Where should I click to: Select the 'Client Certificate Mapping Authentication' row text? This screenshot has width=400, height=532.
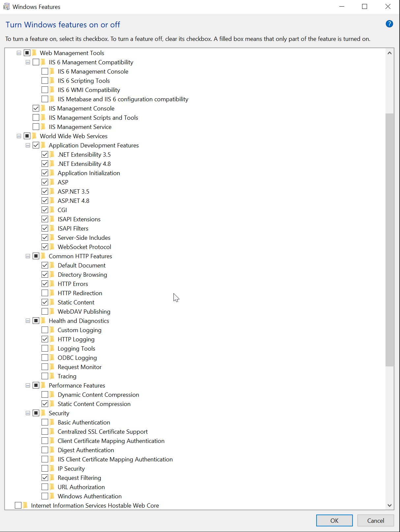(111, 441)
